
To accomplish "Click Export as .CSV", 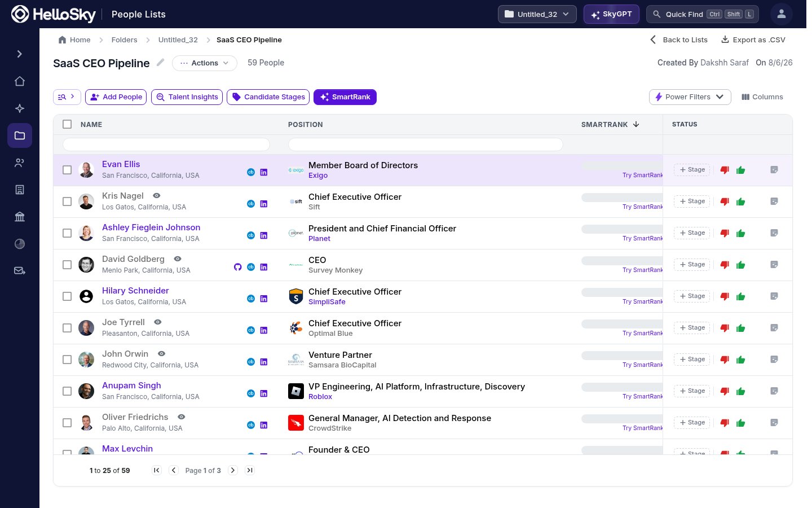I will [x=753, y=40].
